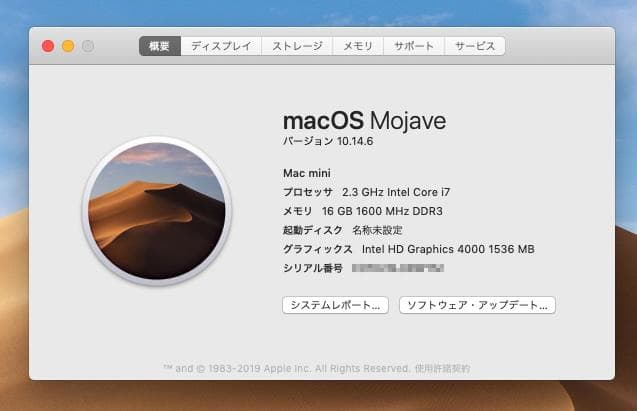Click the シリアル番号 label
The height and width of the screenshot is (411, 637).
pyautogui.click(x=313, y=268)
